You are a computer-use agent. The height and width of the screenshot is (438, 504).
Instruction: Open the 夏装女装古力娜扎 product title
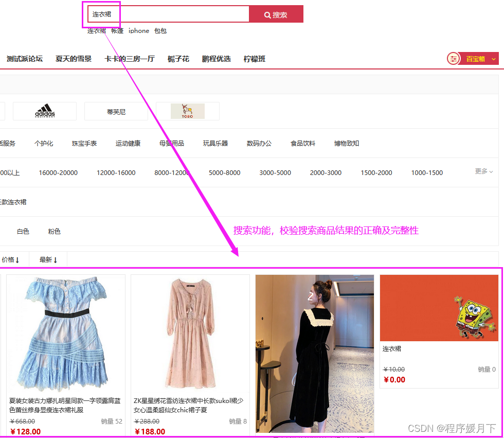(65, 405)
